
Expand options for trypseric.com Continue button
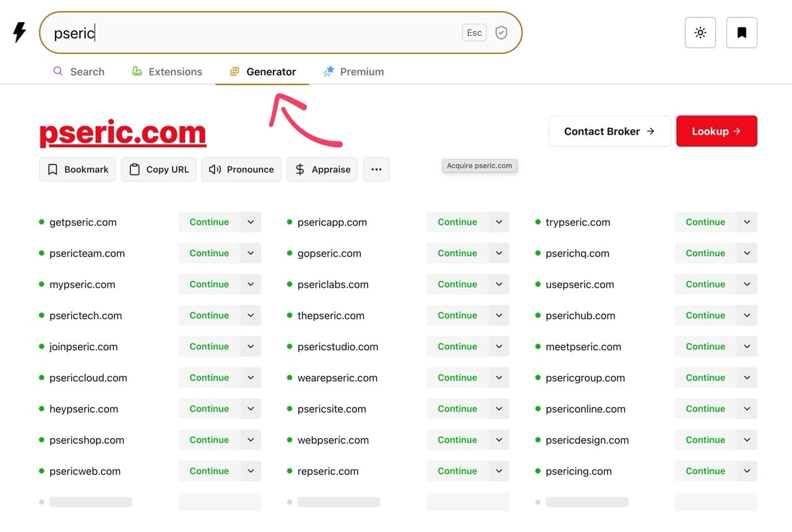(747, 221)
